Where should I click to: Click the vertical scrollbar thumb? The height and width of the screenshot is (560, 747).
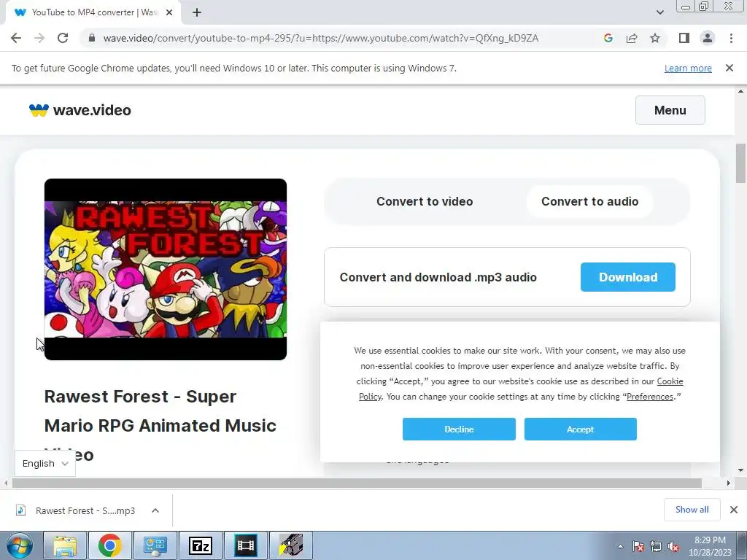741,163
